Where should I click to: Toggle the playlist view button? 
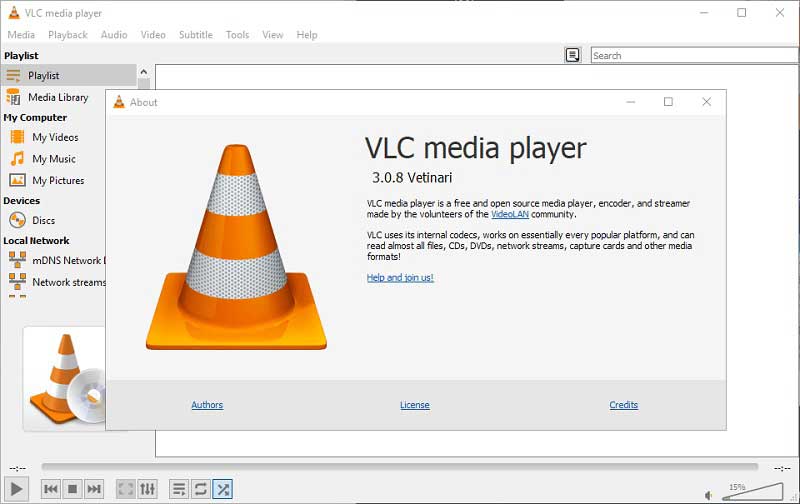coord(179,489)
